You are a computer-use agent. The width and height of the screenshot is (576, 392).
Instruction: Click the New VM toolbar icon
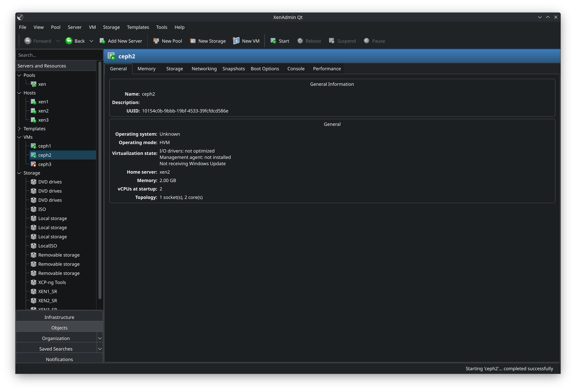(236, 41)
